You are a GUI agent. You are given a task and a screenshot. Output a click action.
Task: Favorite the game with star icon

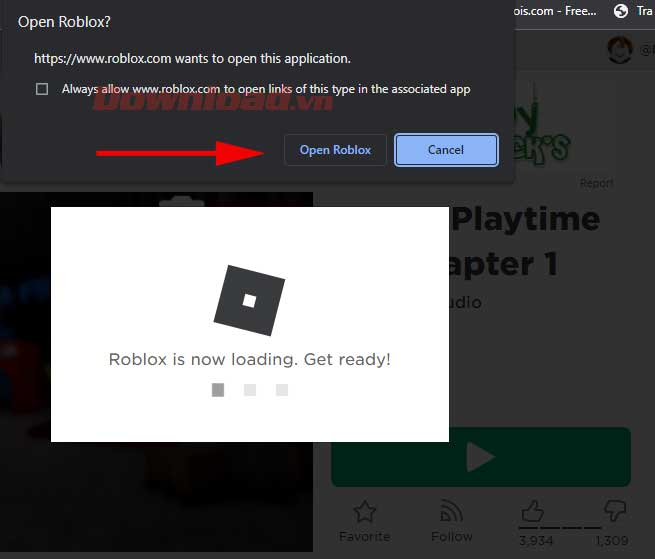coord(365,511)
